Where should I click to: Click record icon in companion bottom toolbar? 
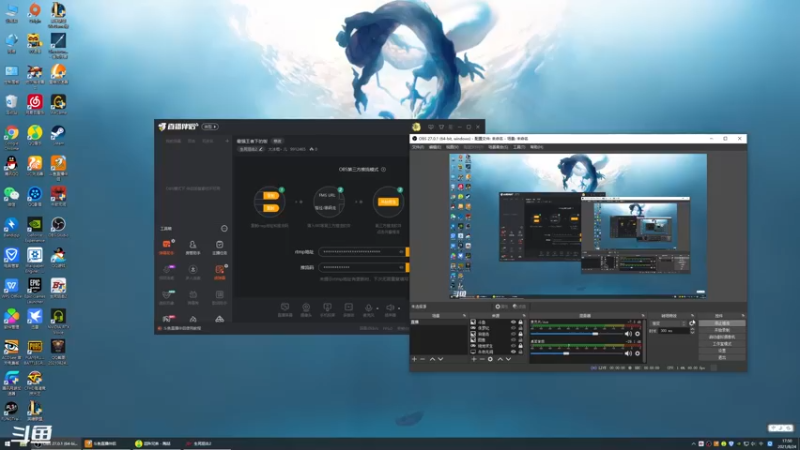(x=348, y=310)
